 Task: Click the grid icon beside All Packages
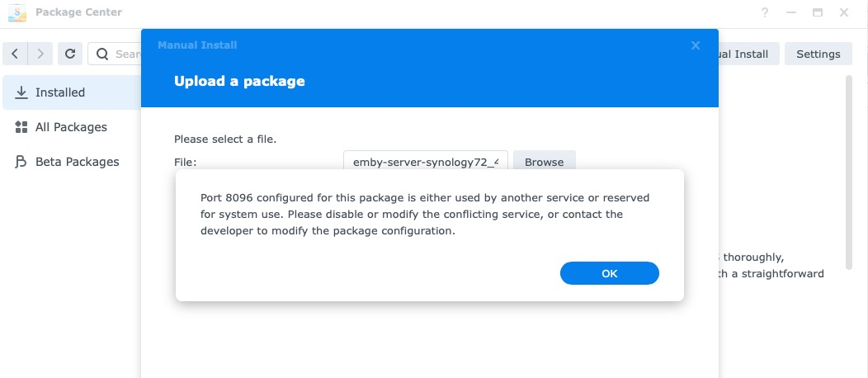point(21,127)
